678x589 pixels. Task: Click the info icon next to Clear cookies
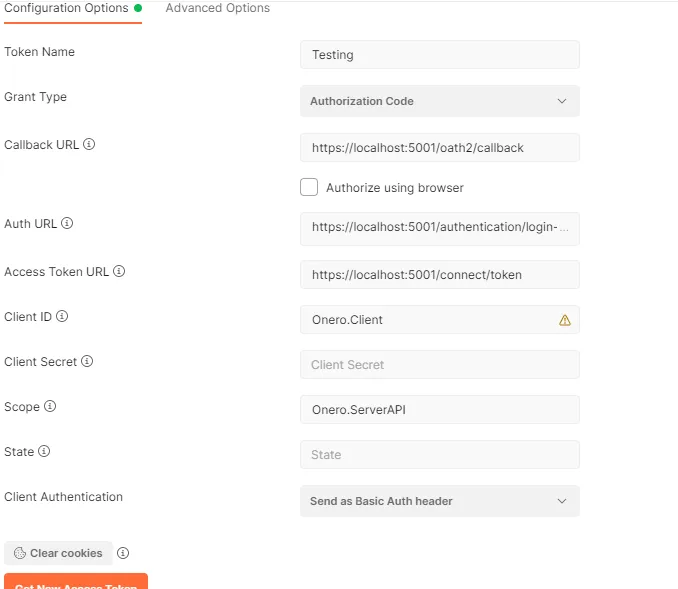click(123, 553)
